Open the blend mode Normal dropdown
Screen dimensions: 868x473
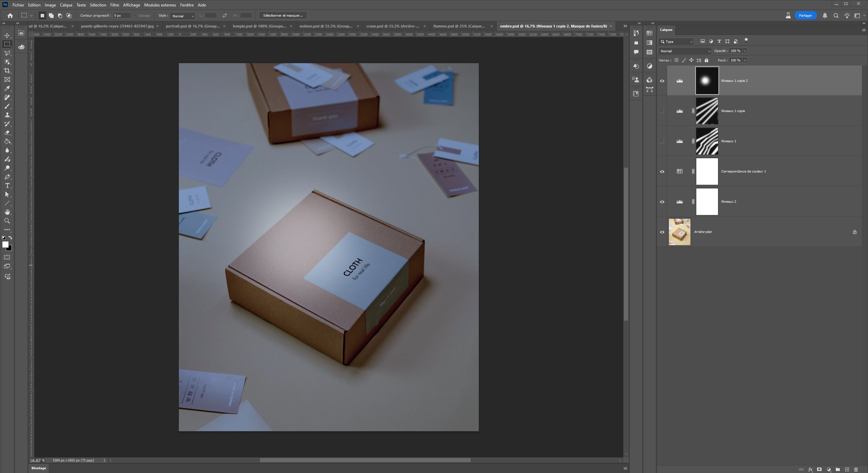[685, 51]
